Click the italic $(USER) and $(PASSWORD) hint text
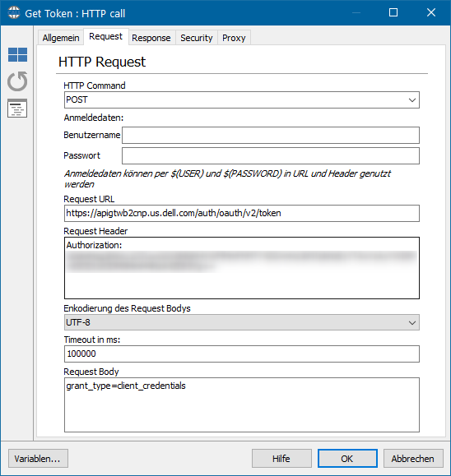This screenshot has height=476, width=451. coord(227,178)
